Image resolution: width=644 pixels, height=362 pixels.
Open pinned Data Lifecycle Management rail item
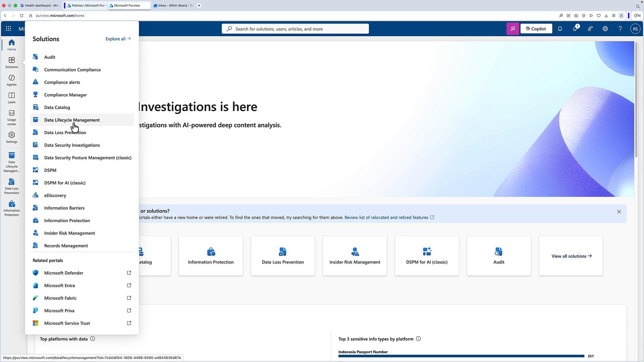[x=12, y=162]
